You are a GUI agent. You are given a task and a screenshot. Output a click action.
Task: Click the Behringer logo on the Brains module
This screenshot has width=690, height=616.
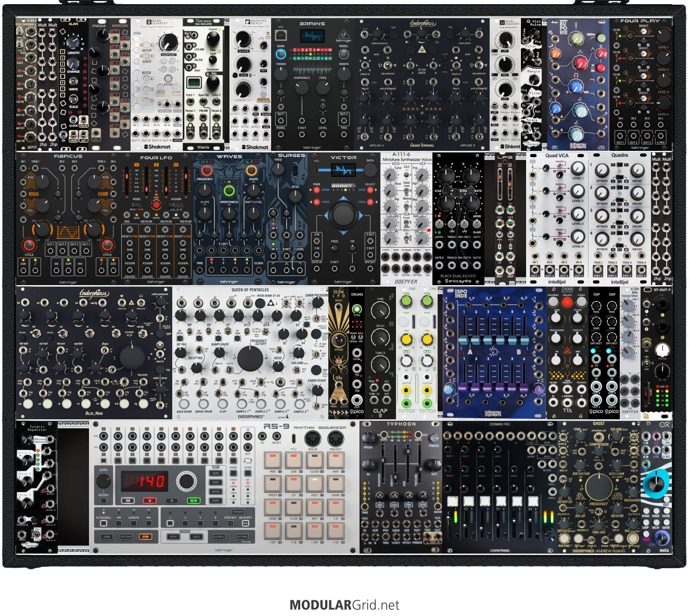pos(343,35)
